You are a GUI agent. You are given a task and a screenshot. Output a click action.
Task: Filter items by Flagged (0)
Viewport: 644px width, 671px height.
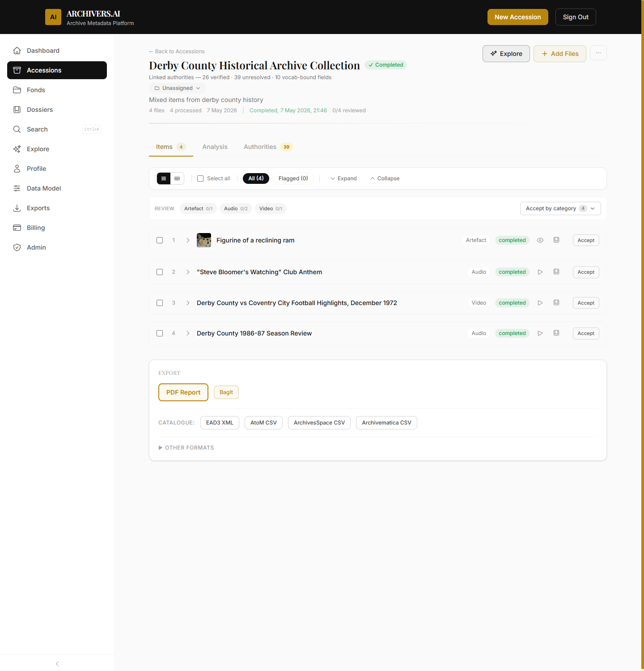point(293,178)
